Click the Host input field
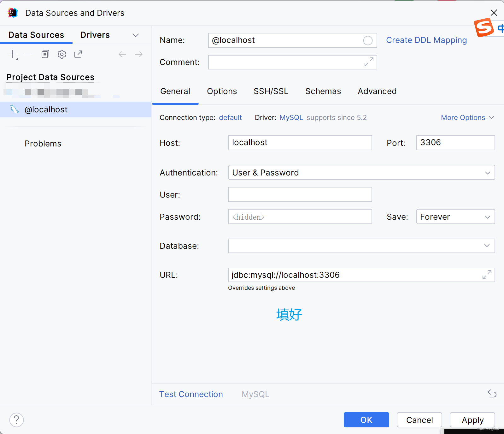 click(300, 143)
